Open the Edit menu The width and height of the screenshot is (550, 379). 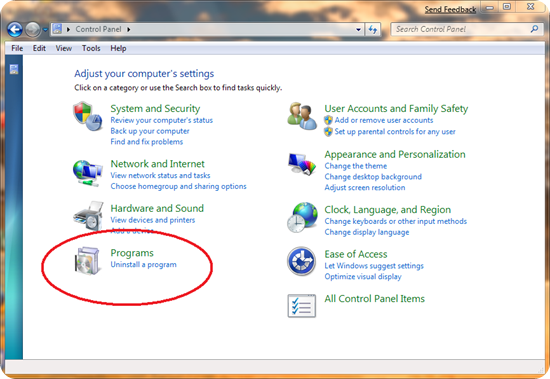point(39,48)
